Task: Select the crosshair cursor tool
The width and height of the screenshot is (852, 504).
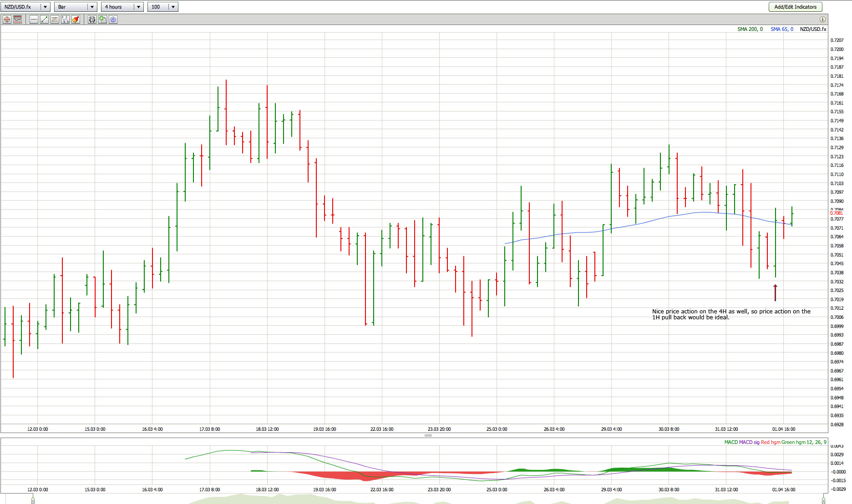Action: pos(7,20)
